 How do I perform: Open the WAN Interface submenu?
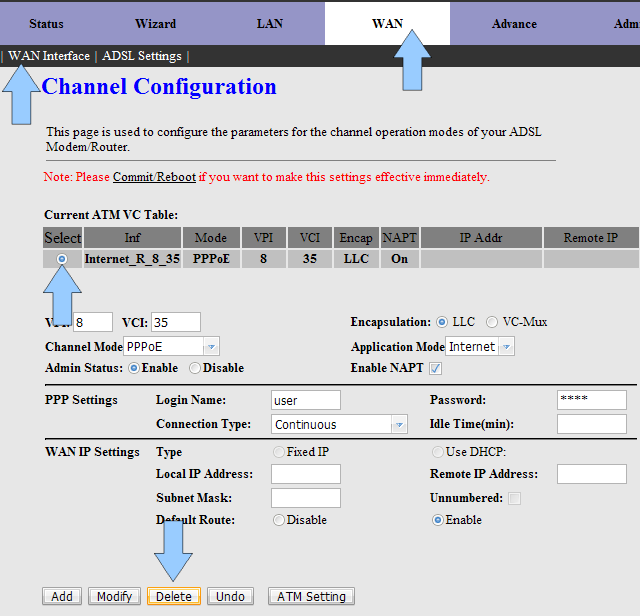tap(49, 56)
